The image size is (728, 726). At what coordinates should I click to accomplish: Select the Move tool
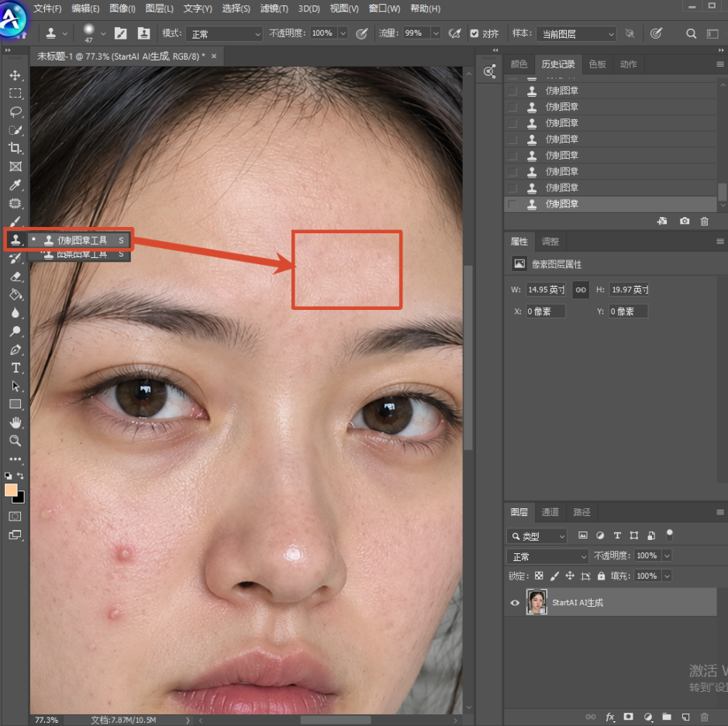pos(16,75)
